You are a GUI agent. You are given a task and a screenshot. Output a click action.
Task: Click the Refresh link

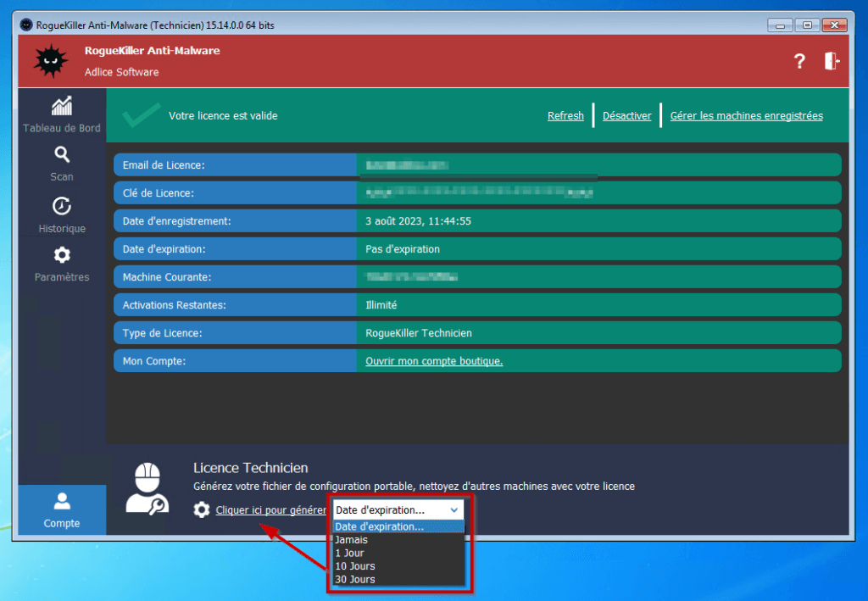coord(565,116)
